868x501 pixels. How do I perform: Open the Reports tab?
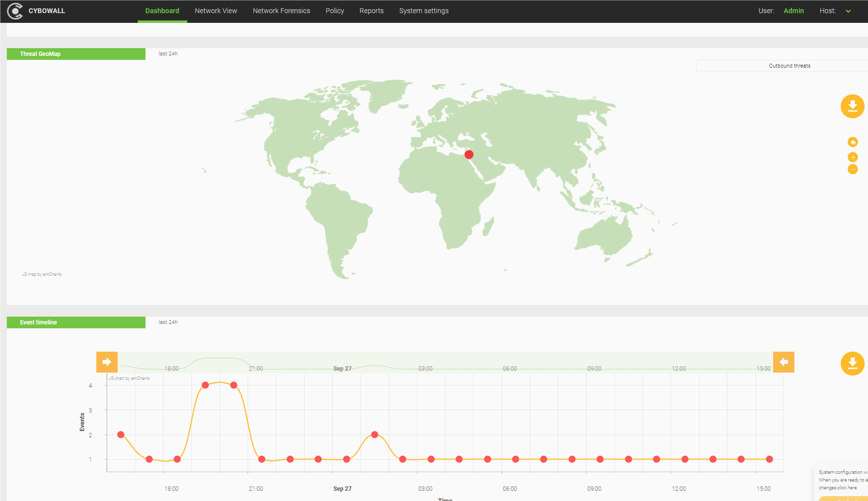coord(371,11)
